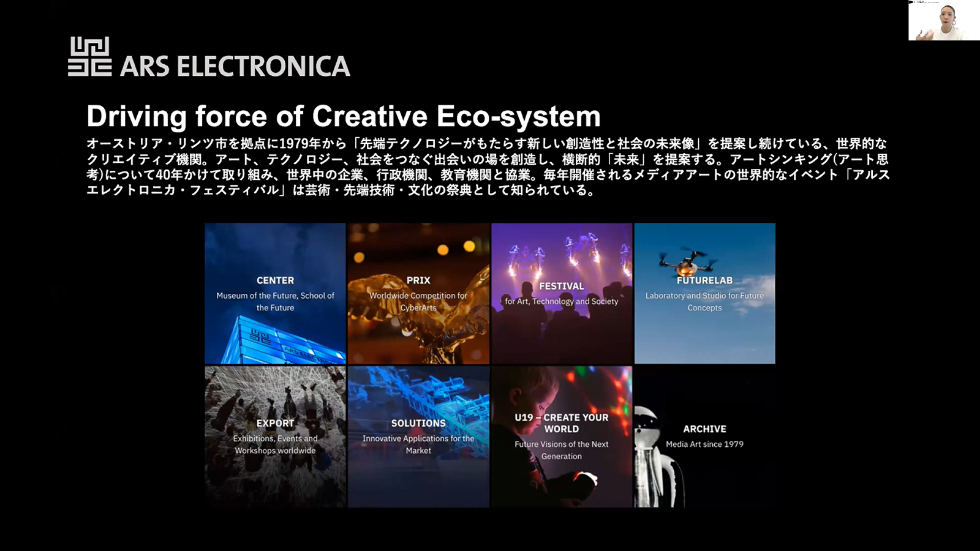Click 'Laboratory and Studio for Future Concepts'

pos(705,302)
